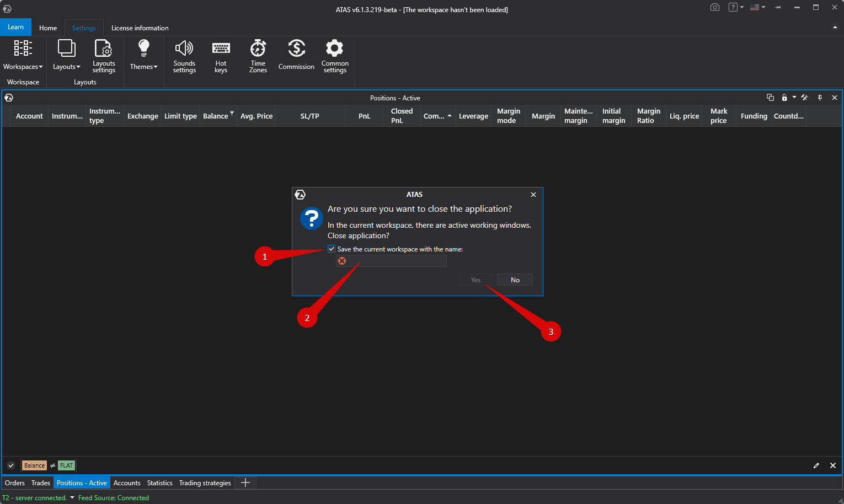Switch to the Orders tab

(15, 482)
